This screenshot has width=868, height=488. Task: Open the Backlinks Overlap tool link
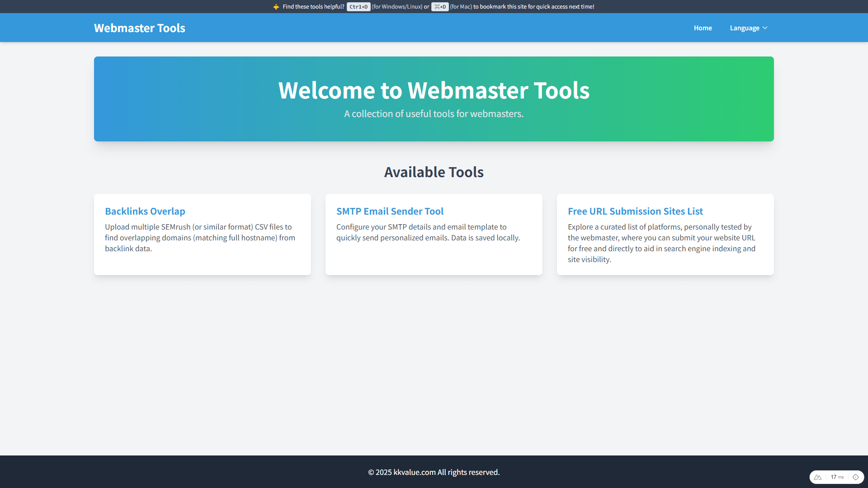click(145, 211)
